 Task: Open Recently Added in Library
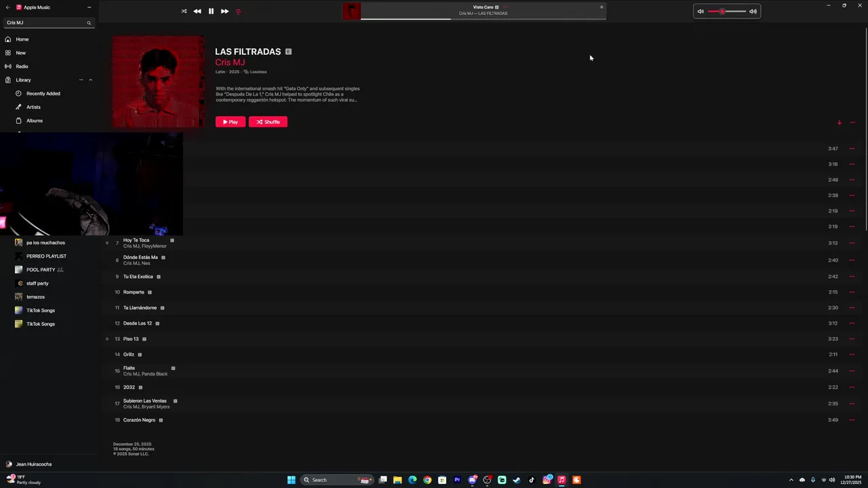click(x=43, y=94)
